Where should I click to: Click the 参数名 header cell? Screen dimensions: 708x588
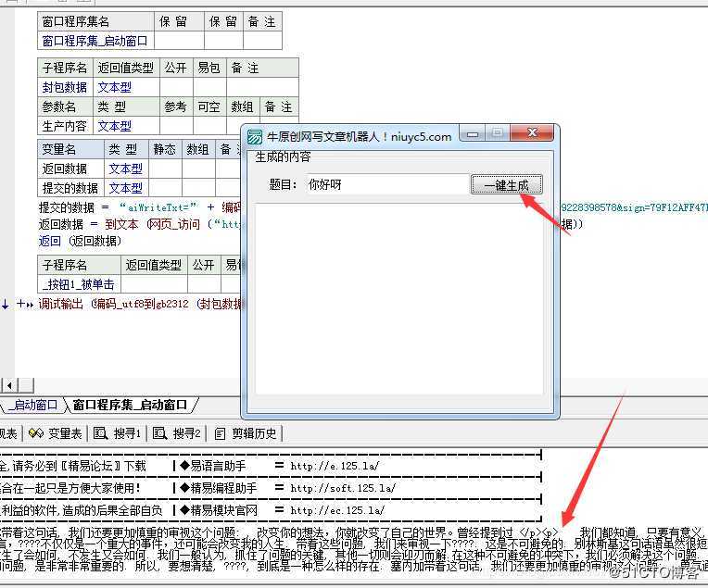pos(65,106)
